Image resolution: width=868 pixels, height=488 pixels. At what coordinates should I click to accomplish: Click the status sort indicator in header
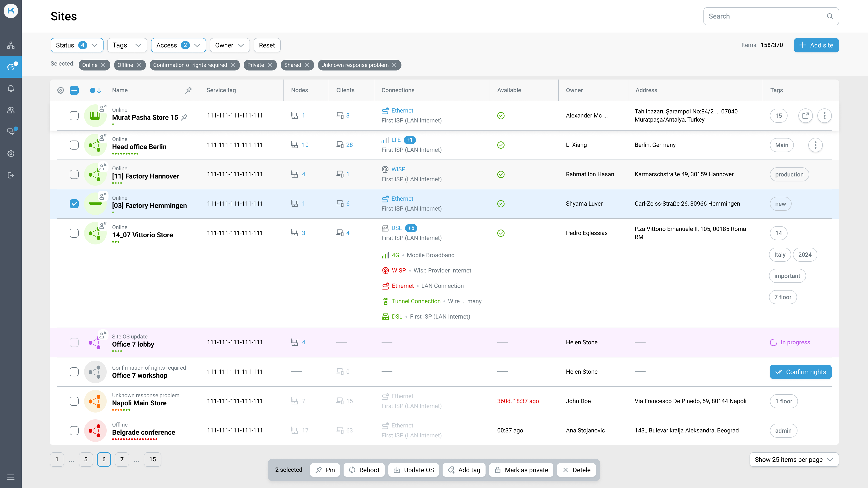[95, 90]
